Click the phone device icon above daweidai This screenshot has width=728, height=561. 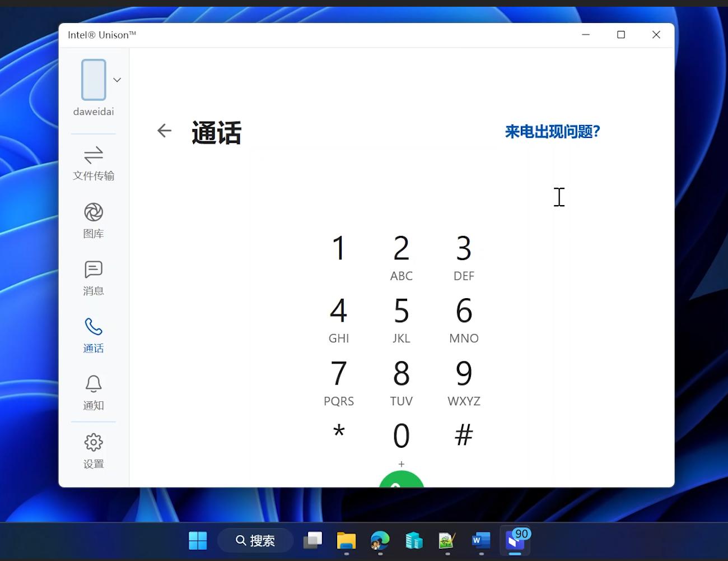coord(94,80)
